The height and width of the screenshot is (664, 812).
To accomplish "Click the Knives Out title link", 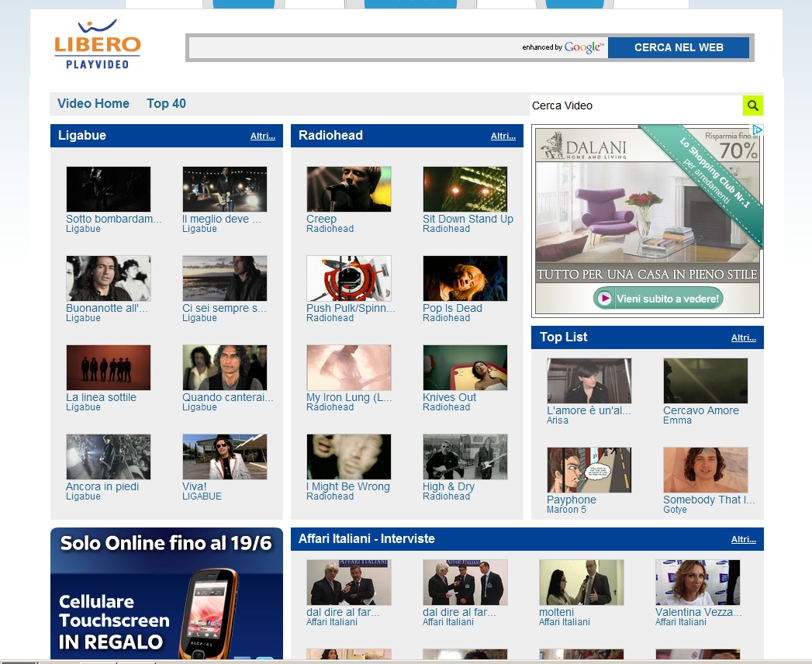I will (x=449, y=397).
